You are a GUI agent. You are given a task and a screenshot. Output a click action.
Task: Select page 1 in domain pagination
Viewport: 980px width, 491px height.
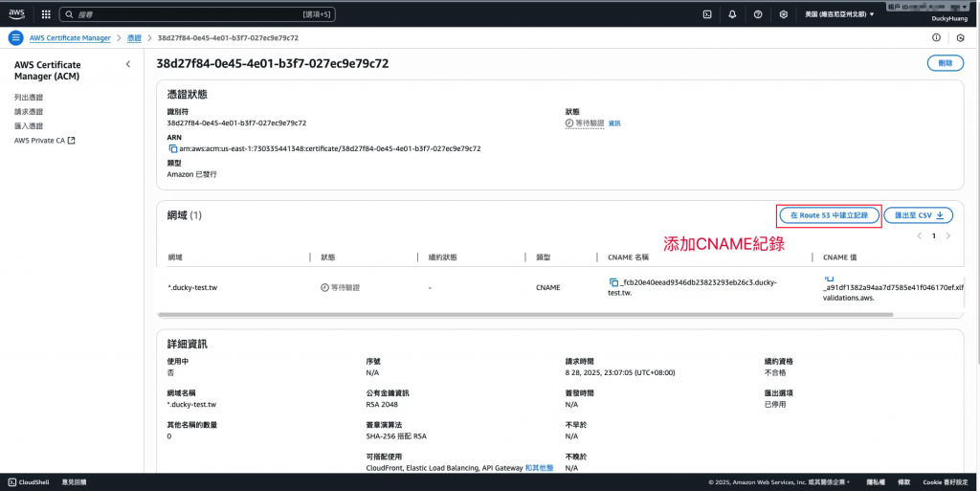click(x=934, y=235)
